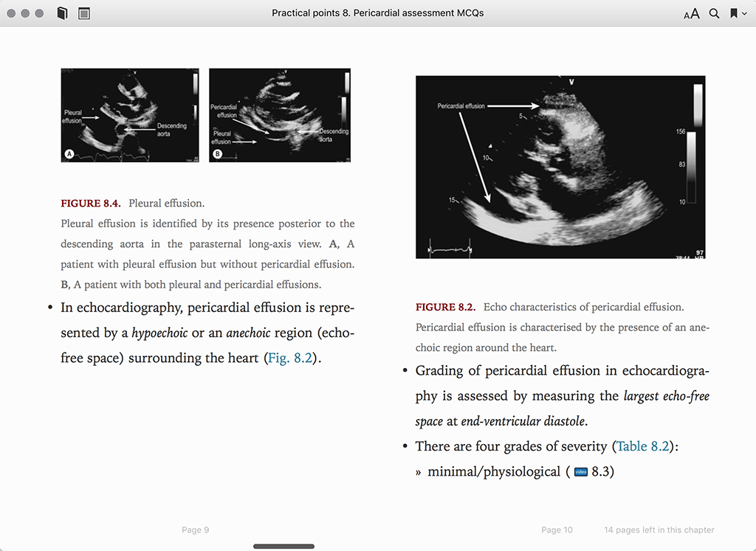Click the "Page 10" footer label
This screenshot has width=756, height=551.
tap(557, 530)
